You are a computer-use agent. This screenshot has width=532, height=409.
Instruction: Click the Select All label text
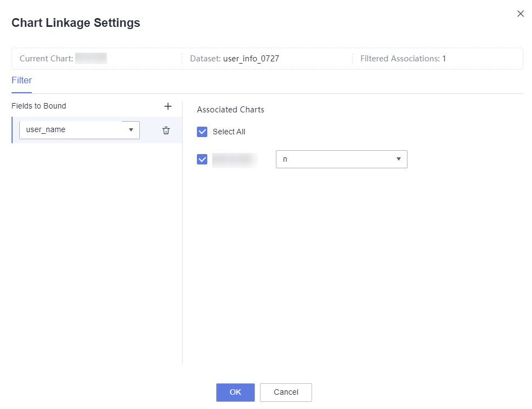click(x=229, y=132)
